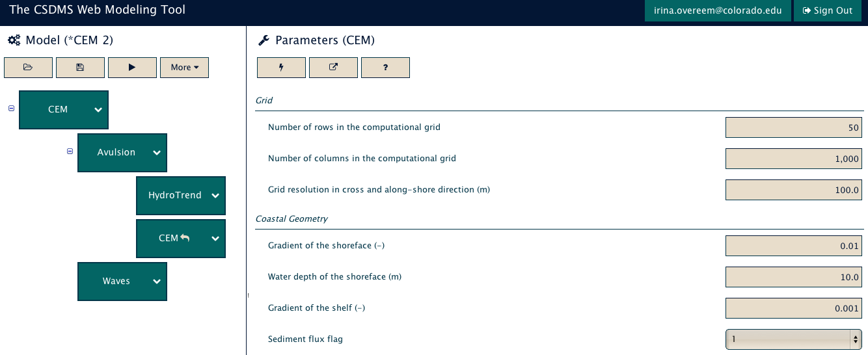
Task: Click the Sign Out button
Action: tap(827, 10)
